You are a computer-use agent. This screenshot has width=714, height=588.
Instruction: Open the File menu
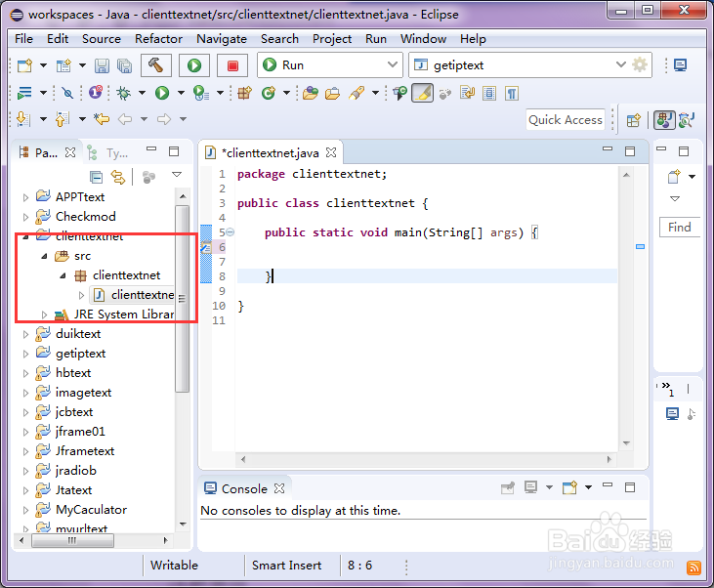23,39
